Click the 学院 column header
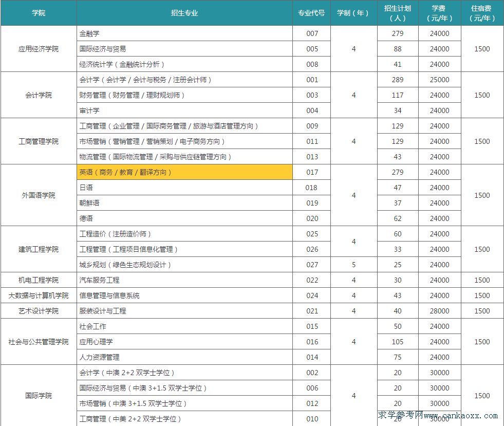 click(x=39, y=13)
